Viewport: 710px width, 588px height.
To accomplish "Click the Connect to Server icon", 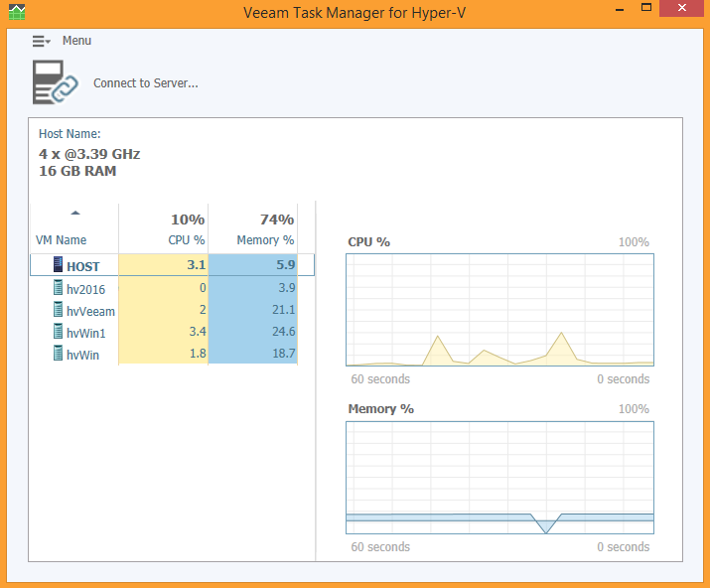I will coord(55,82).
